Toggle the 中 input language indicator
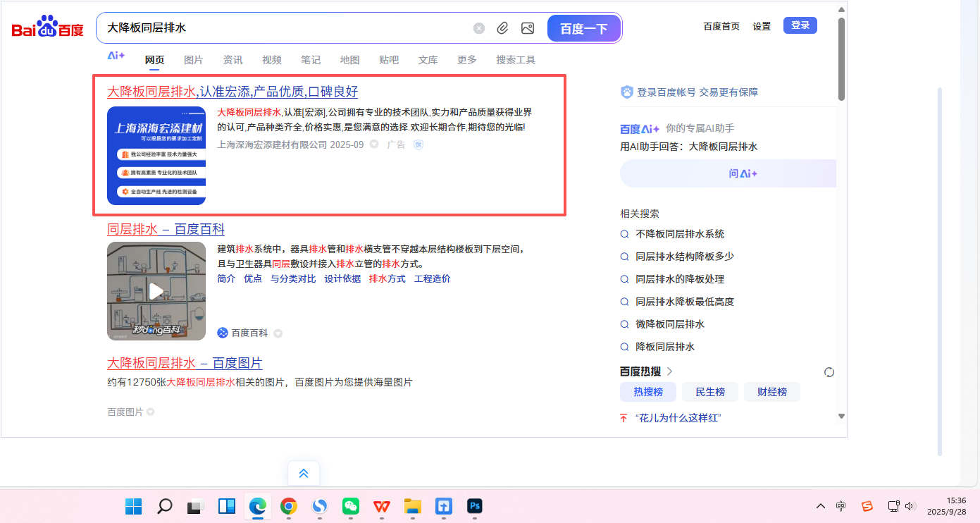980x523 pixels. coord(841,506)
